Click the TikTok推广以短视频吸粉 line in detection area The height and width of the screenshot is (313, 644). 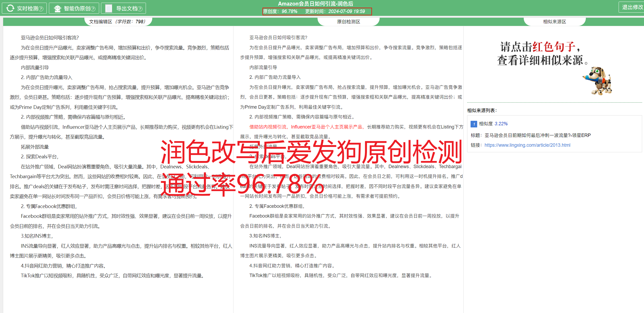(341, 275)
